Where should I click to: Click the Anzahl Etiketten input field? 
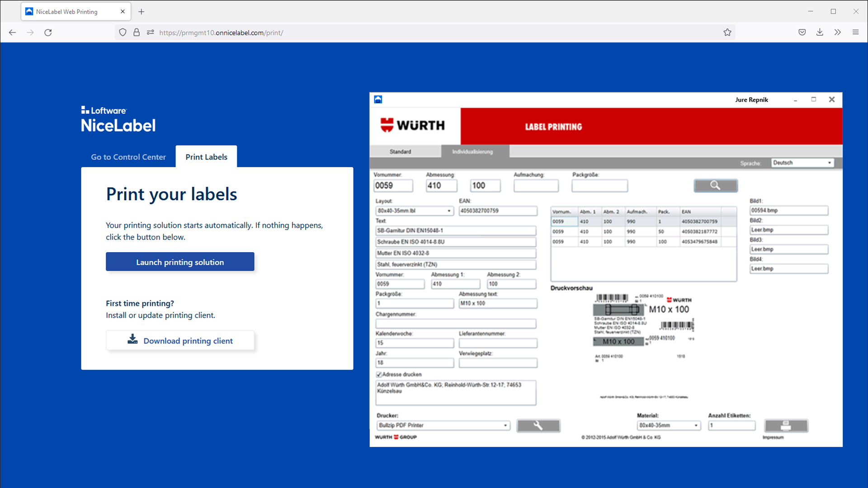click(x=731, y=425)
